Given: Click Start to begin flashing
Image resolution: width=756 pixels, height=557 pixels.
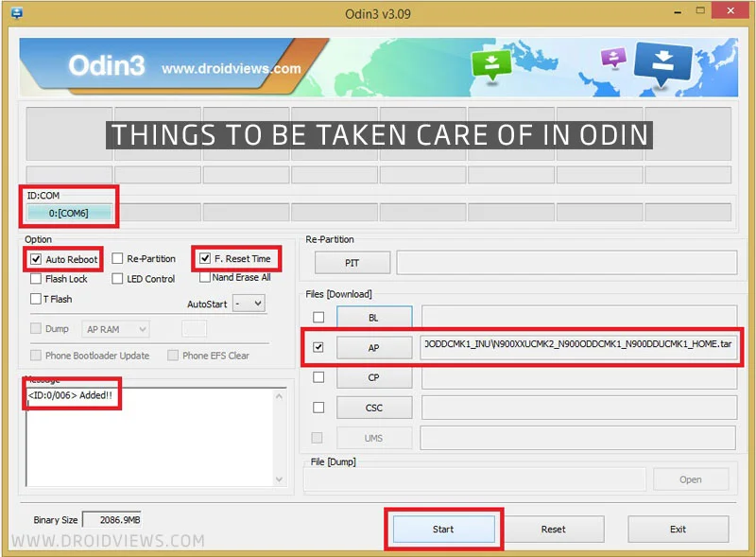Looking at the screenshot, I should 443,529.
